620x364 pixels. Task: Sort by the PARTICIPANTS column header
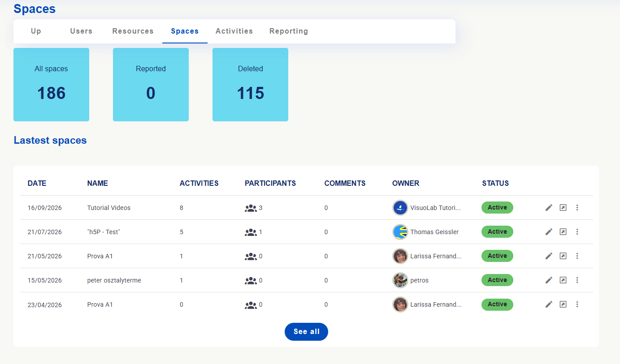pos(270,184)
